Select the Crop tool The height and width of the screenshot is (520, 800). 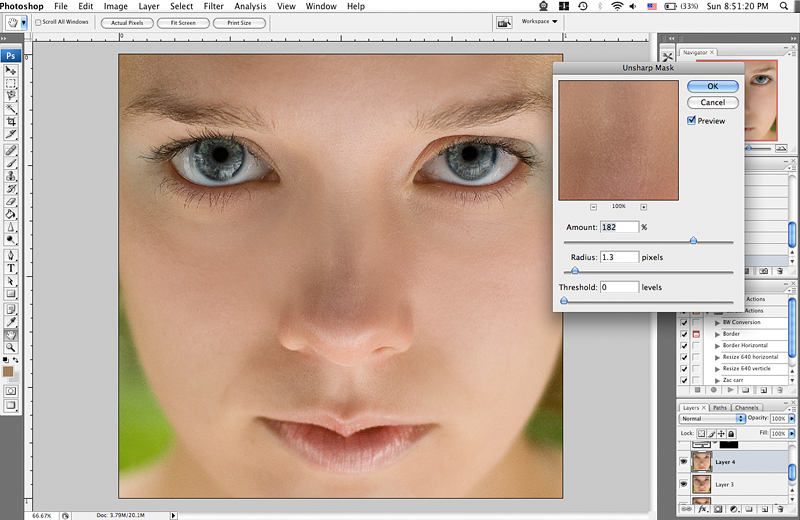[x=11, y=121]
